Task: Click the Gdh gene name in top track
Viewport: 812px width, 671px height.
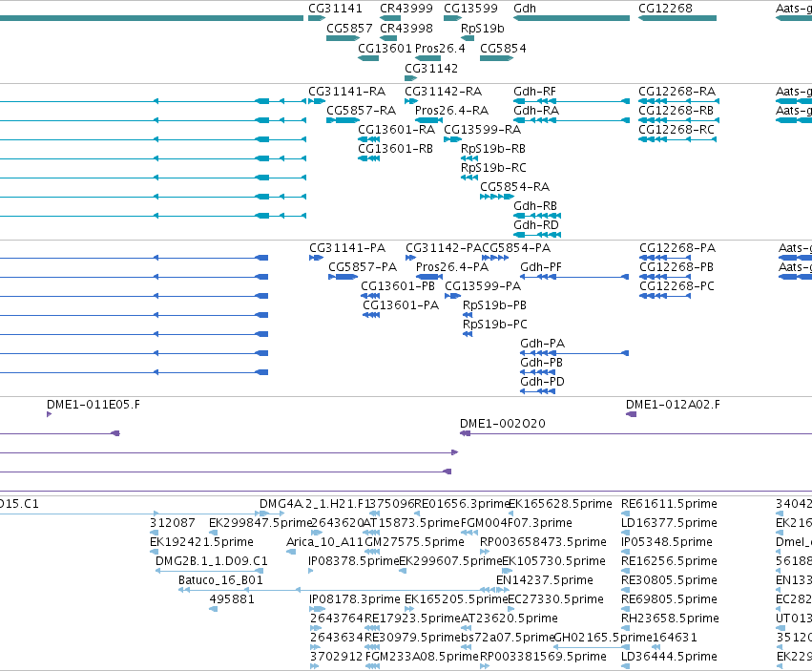Action: tap(525, 9)
